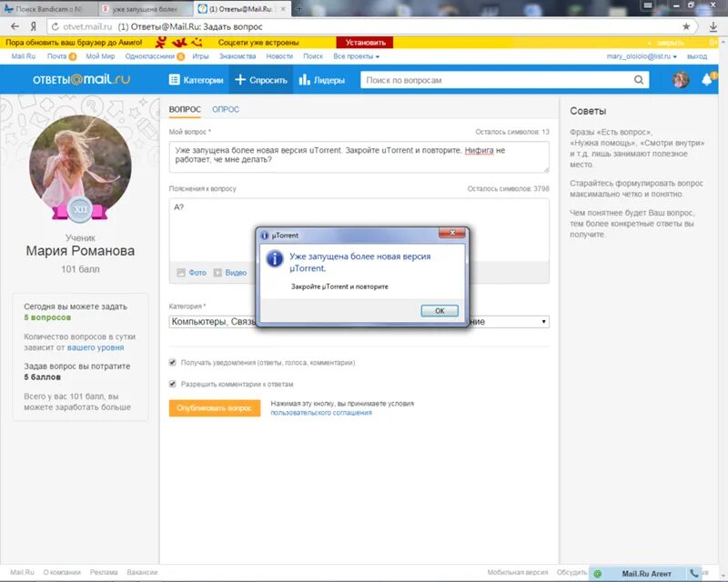Toggle the notifications checkbox
This screenshot has height=582, width=728.
pyautogui.click(x=173, y=362)
